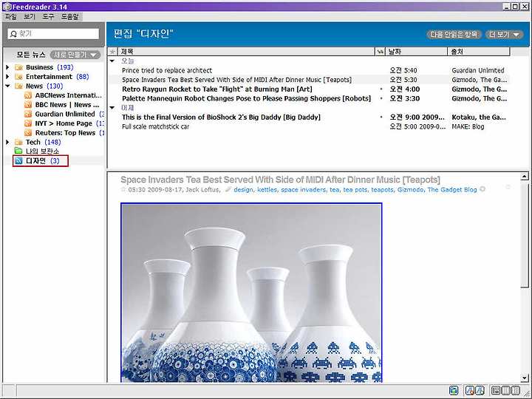Image resolution: width=532 pixels, height=399 pixels.
Task: Open the 도구 menu
Action: click(x=48, y=16)
